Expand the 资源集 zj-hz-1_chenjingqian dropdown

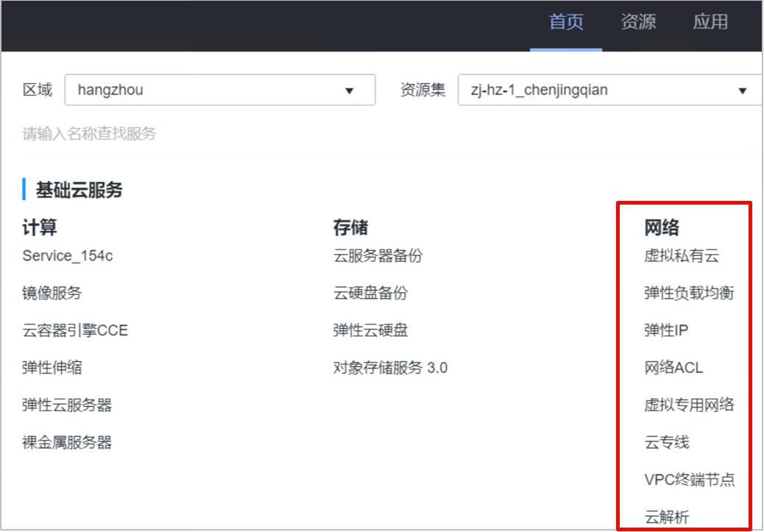[x=610, y=90]
